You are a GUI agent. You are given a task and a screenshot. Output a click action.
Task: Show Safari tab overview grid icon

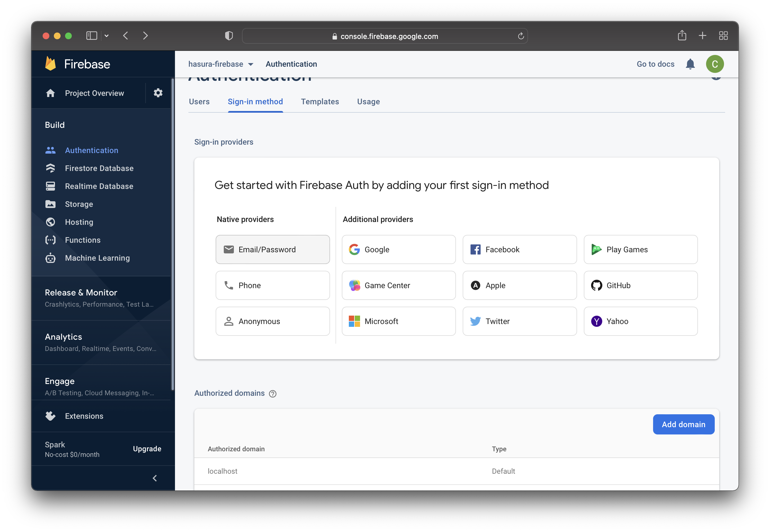click(723, 36)
